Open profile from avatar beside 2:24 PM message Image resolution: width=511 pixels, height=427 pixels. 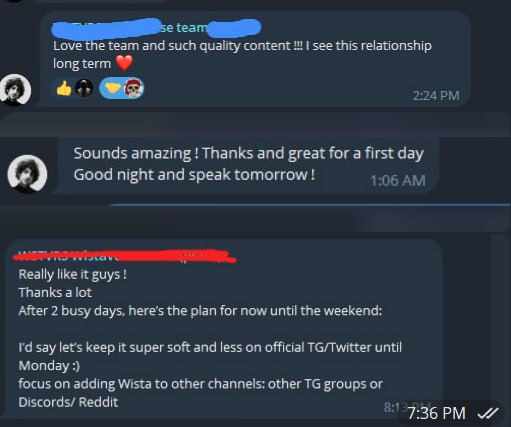click(15, 89)
